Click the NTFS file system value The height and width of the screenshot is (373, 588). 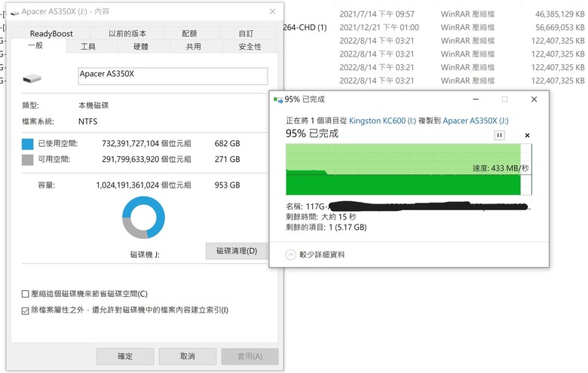point(87,121)
